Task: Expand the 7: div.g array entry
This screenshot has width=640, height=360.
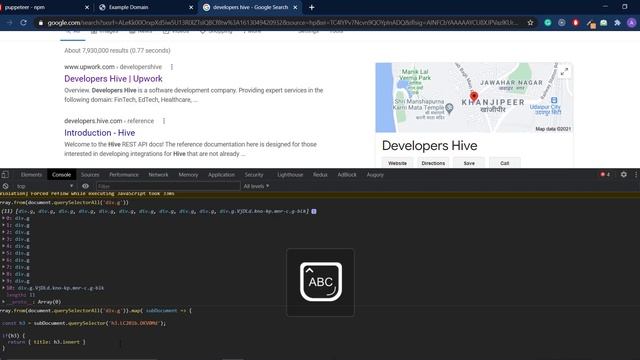Action: tap(4, 267)
